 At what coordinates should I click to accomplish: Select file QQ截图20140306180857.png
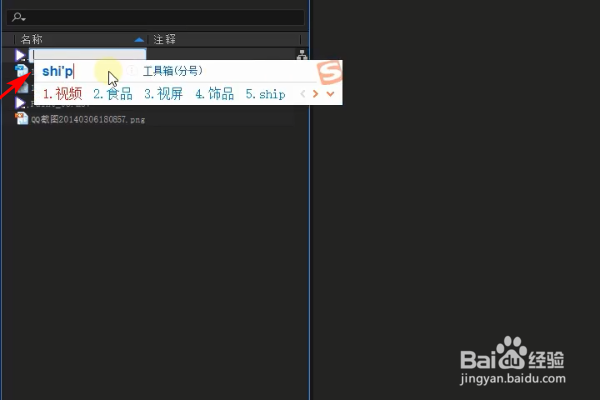(88, 119)
